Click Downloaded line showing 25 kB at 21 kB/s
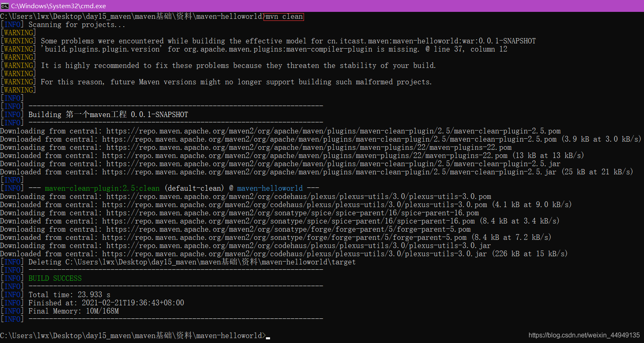The image size is (644, 343). click(317, 172)
